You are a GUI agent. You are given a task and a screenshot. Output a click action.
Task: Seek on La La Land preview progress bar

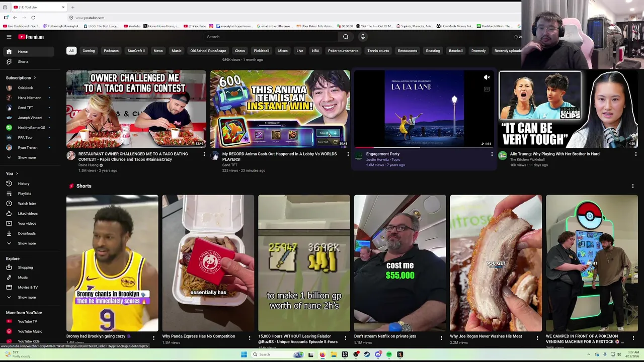coord(424,147)
